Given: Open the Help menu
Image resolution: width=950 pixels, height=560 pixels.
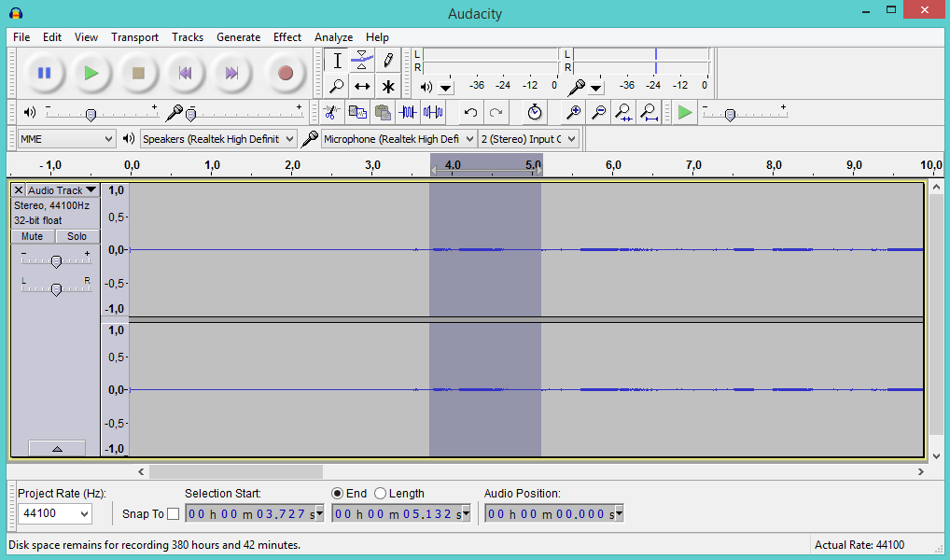Looking at the screenshot, I should pos(377,37).
